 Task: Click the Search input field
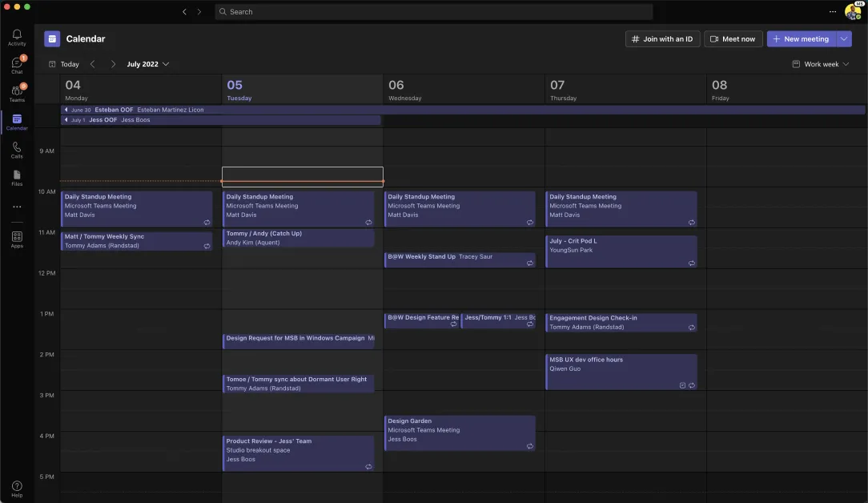click(x=432, y=12)
